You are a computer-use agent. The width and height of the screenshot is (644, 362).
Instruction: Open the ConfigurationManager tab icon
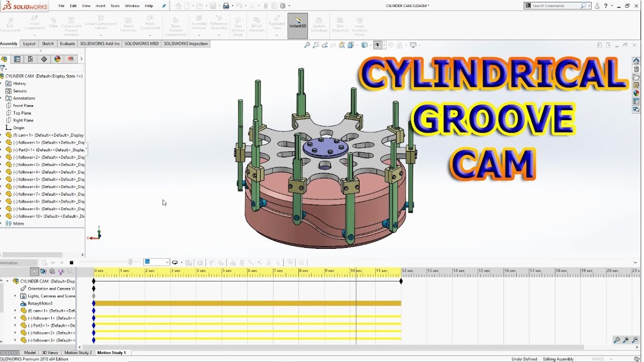coord(31,59)
